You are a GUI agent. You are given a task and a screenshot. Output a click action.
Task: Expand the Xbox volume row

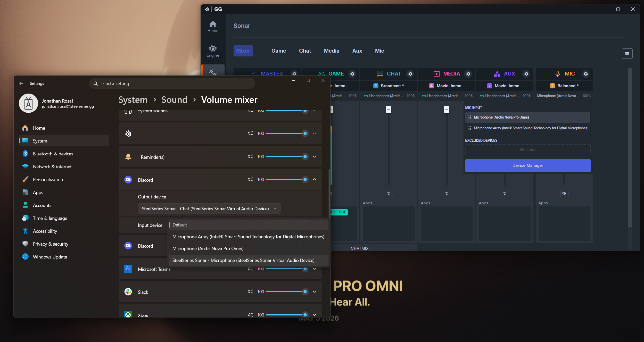click(315, 315)
